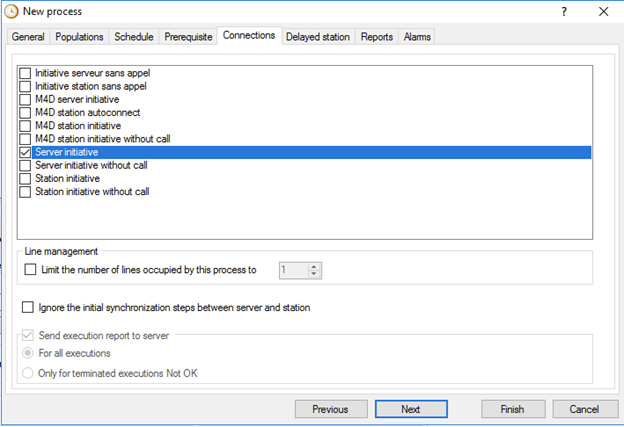
Task: Switch to the Alarms tab
Action: (415, 37)
